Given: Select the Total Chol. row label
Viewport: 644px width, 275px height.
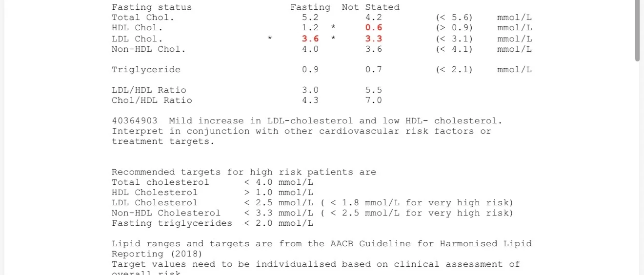Looking at the screenshot, I should pyautogui.click(x=143, y=18).
